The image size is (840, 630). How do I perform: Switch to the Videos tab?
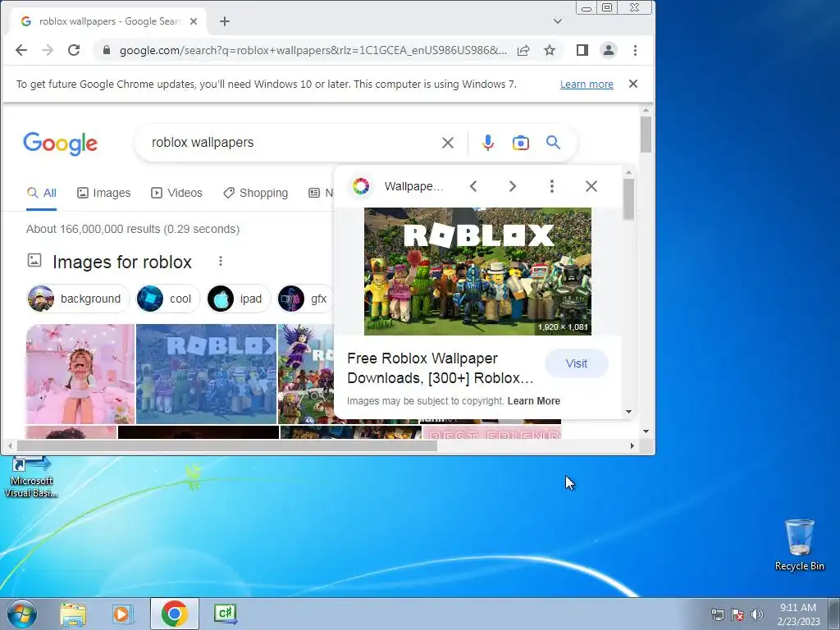pyautogui.click(x=177, y=193)
